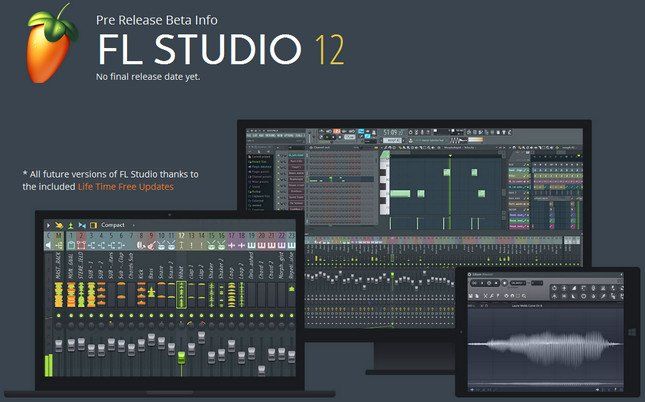
Task: Click the Edison microphone icon in tool grid
Action: click(593, 288)
